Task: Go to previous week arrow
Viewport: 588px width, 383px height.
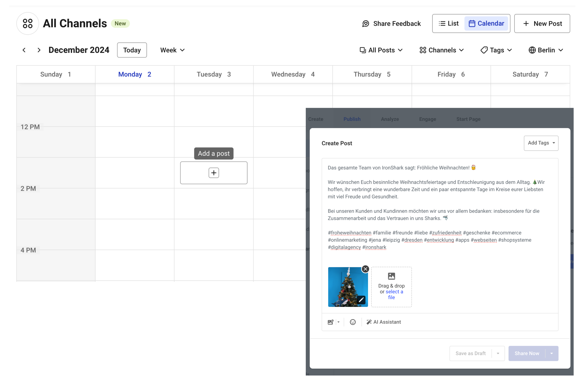Action: [24, 50]
